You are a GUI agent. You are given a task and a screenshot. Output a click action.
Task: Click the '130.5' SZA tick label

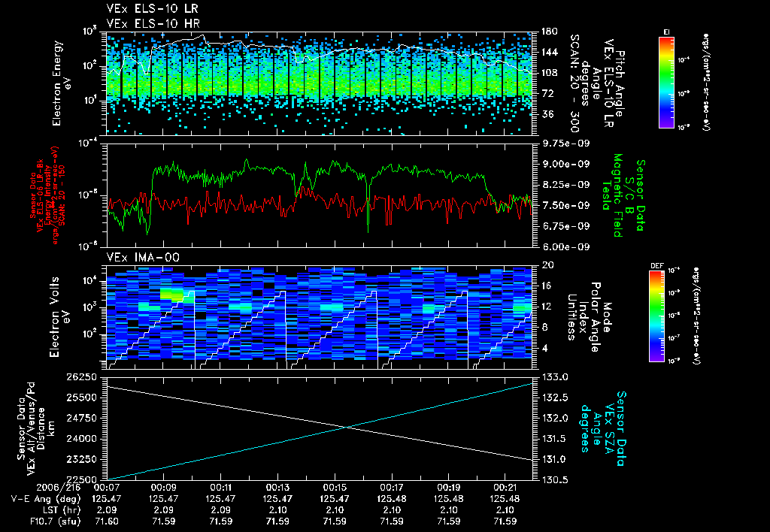554,480
